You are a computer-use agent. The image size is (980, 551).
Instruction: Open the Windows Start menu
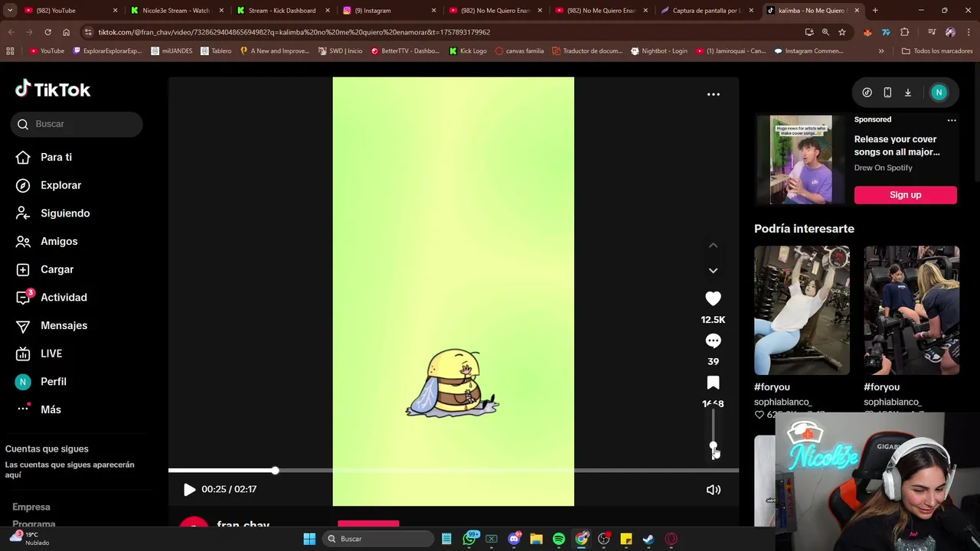309,539
